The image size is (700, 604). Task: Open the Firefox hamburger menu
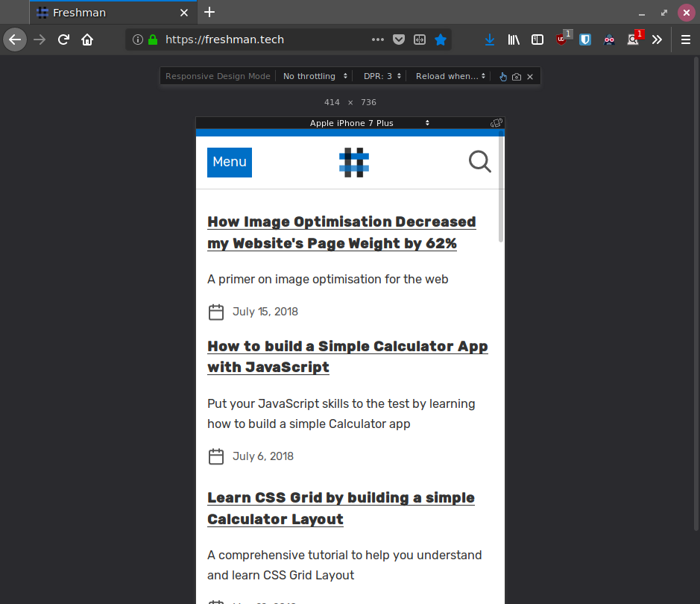point(685,40)
